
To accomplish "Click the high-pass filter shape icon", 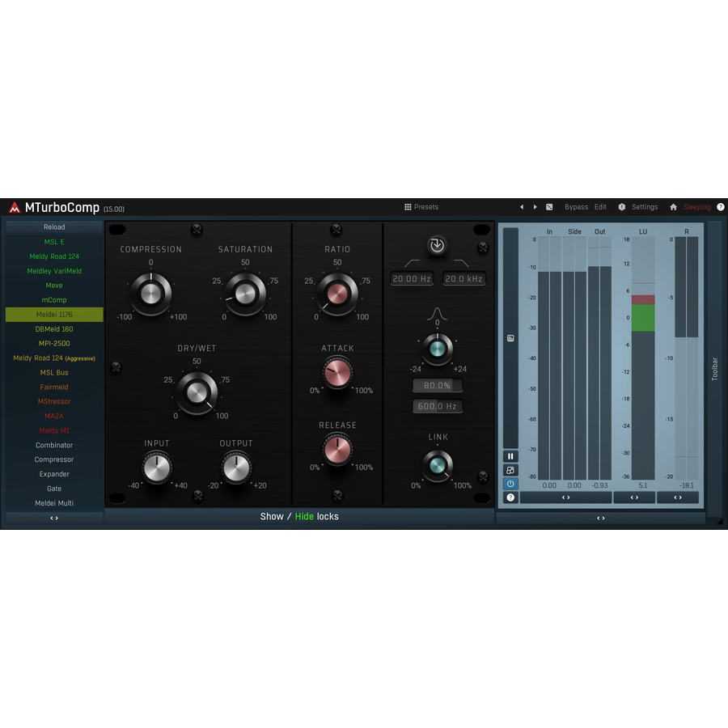I will tap(412, 263).
